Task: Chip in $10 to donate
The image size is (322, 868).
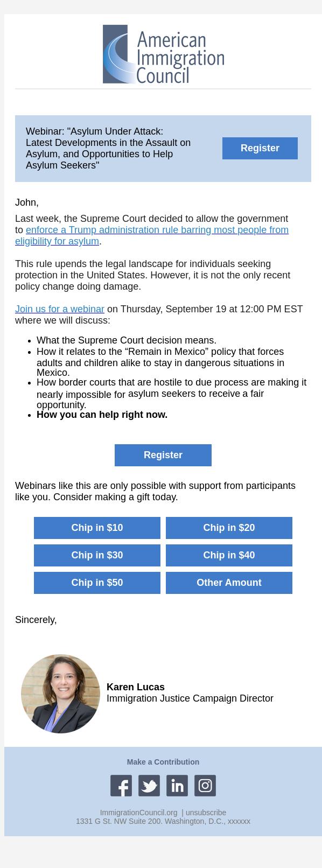Action: coord(97,528)
